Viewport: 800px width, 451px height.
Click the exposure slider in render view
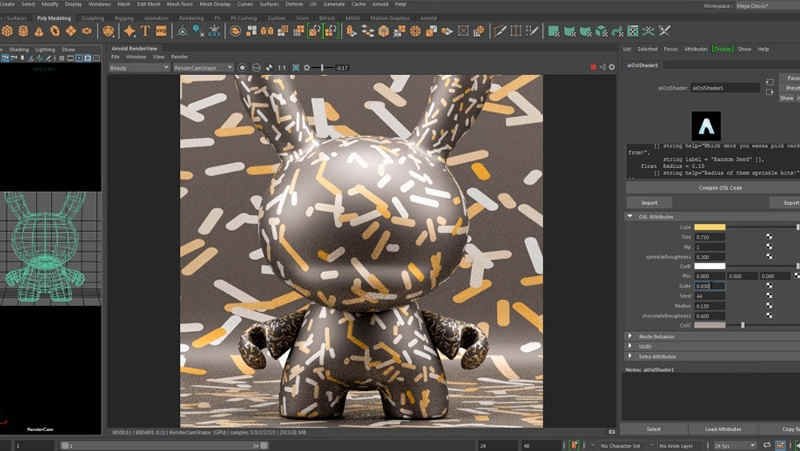pyautogui.click(x=324, y=67)
